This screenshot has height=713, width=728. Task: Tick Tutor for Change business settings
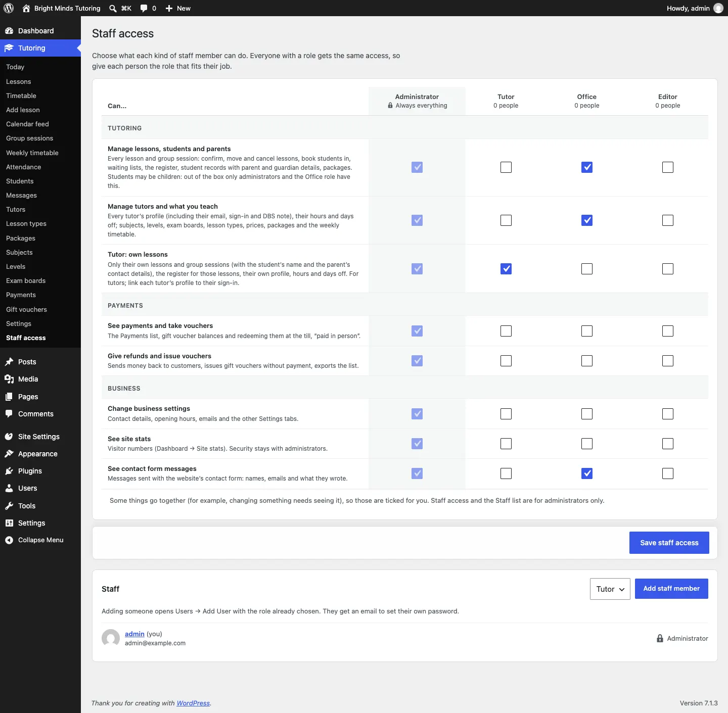pyautogui.click(x=506, y=414)
